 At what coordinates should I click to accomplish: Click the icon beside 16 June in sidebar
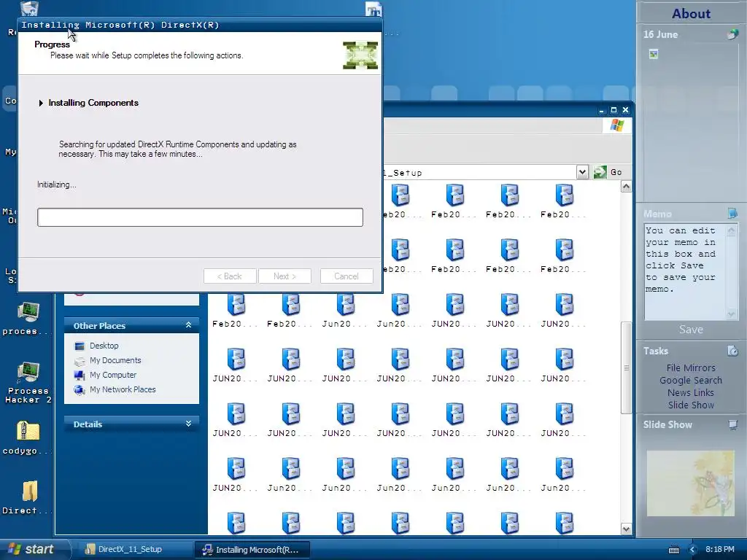click(x=732, y=34)
